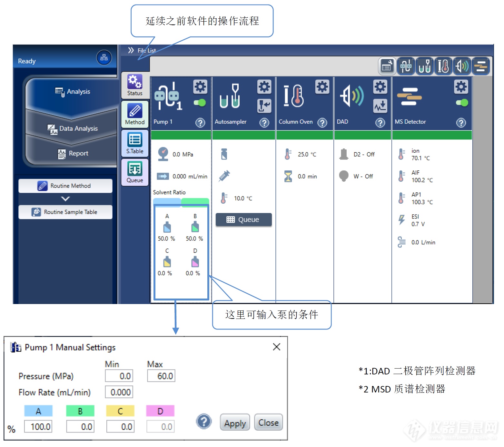
Task: Open the Queue side tab
Action: coord(135,172)
